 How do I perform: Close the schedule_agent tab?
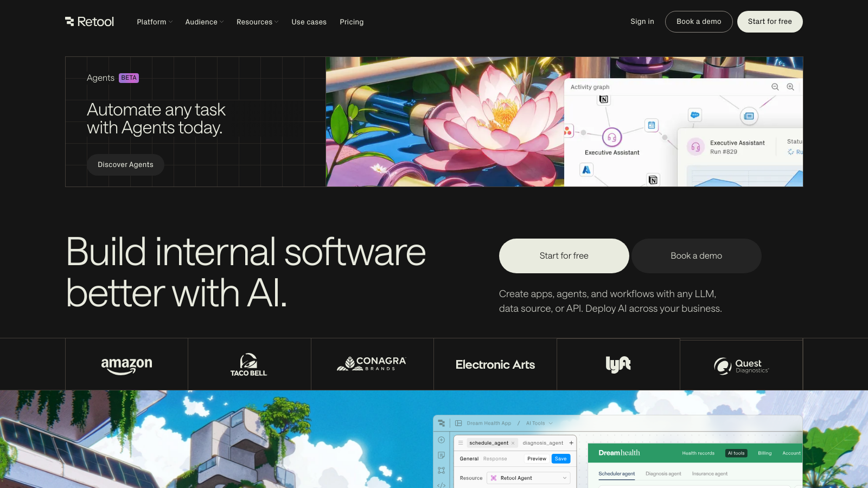(x=513, y=443)
